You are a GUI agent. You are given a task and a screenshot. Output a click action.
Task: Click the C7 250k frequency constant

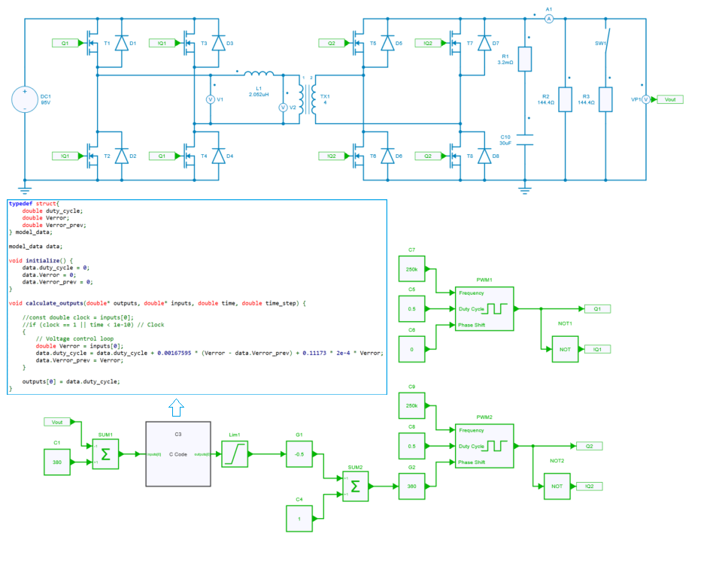pos(411,269)
